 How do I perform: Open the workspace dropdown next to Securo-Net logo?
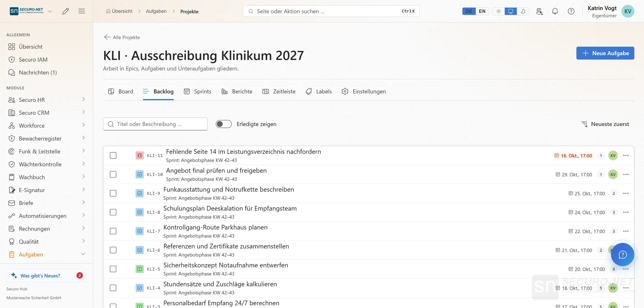click(50, 11)
